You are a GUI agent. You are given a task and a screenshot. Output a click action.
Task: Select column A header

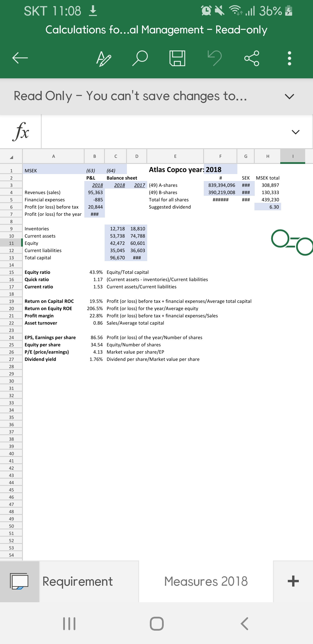click(53, 156)
